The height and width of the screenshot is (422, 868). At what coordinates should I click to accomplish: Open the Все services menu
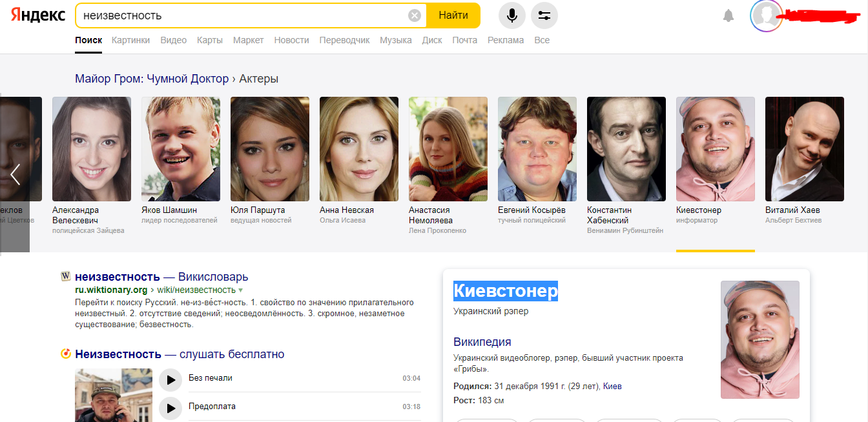pyautogui.click(x=542, y=40)
